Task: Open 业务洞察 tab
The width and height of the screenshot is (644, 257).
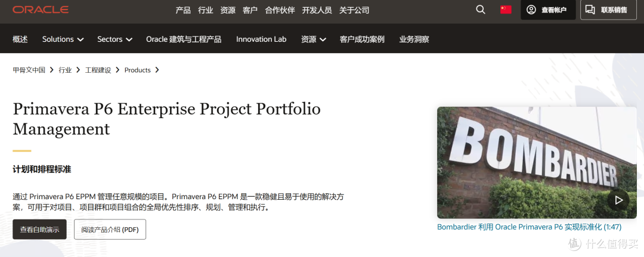Action: click(x=414, y=39)
